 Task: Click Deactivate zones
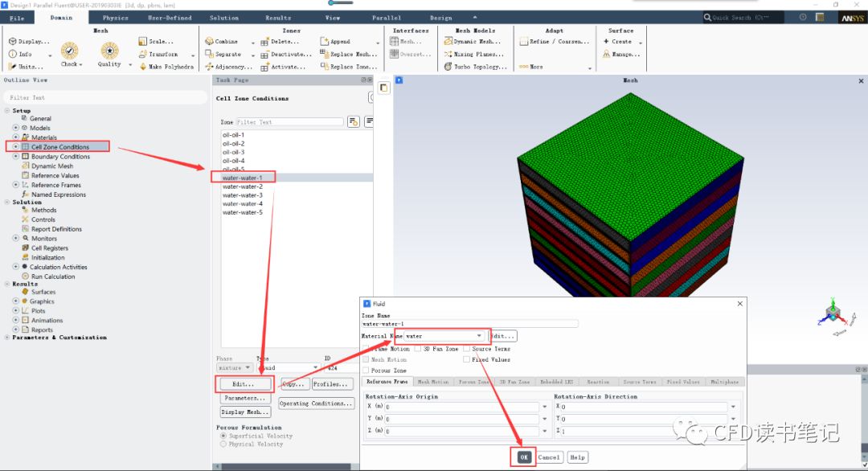286,54
